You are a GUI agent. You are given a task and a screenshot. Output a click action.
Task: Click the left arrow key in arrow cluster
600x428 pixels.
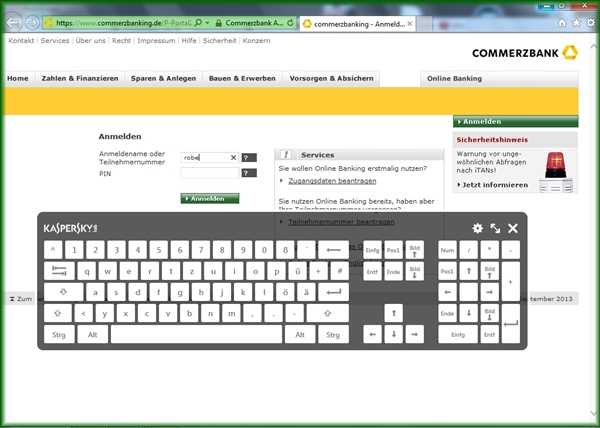point(372,335)
